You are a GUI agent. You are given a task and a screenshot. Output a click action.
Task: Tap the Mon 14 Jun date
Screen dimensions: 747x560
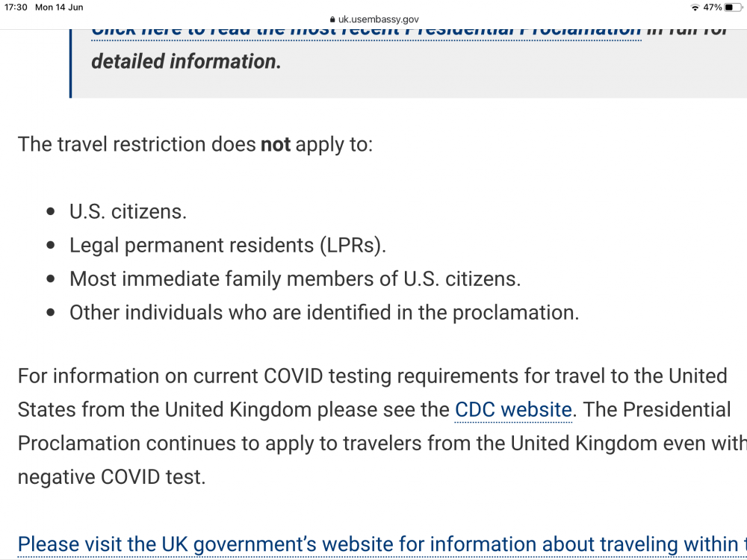tap(59, 7)
